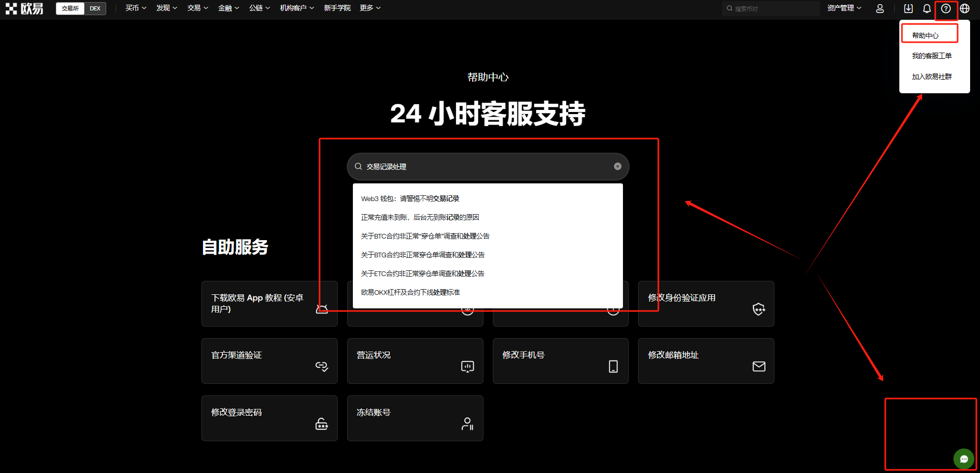This screenshot has height=473, width=980.
Task: Open suggestion Web3 钱包：请警惕不明交易记录
Action: click(410, 198)
